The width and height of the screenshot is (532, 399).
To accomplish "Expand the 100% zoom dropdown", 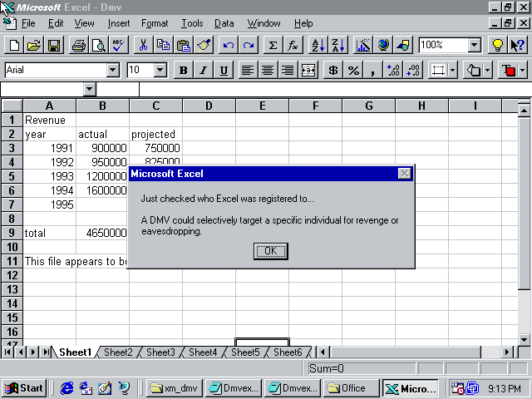I will 475,45.
